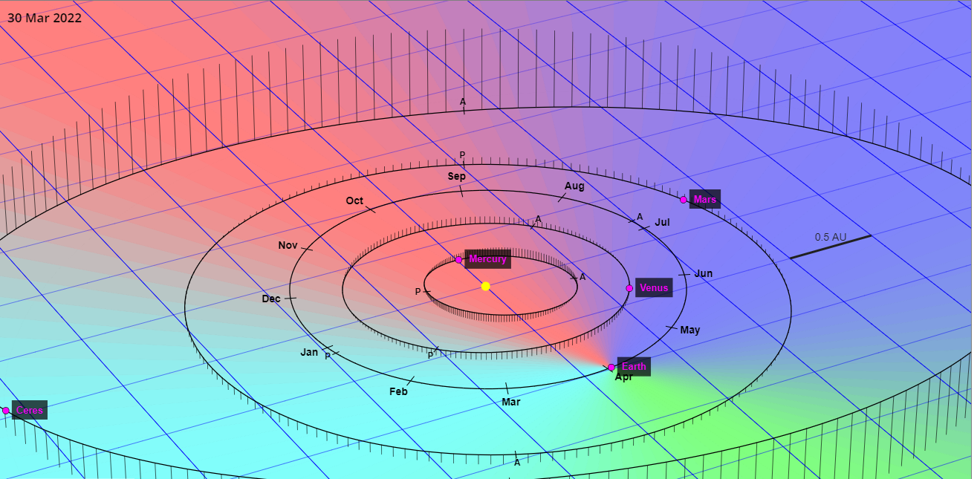Click the magenta dot marking Ceres
The image size is (980, 479).
6,411
